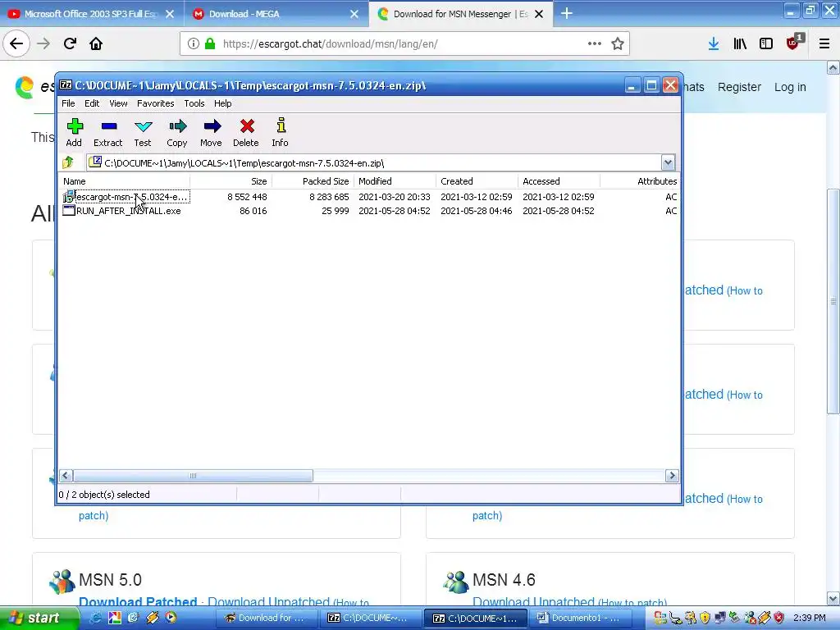The width and height of the screenshot is (840, 630).
Task: Close the Microsoft Office 2003 tab
Action: pos(170,14)
